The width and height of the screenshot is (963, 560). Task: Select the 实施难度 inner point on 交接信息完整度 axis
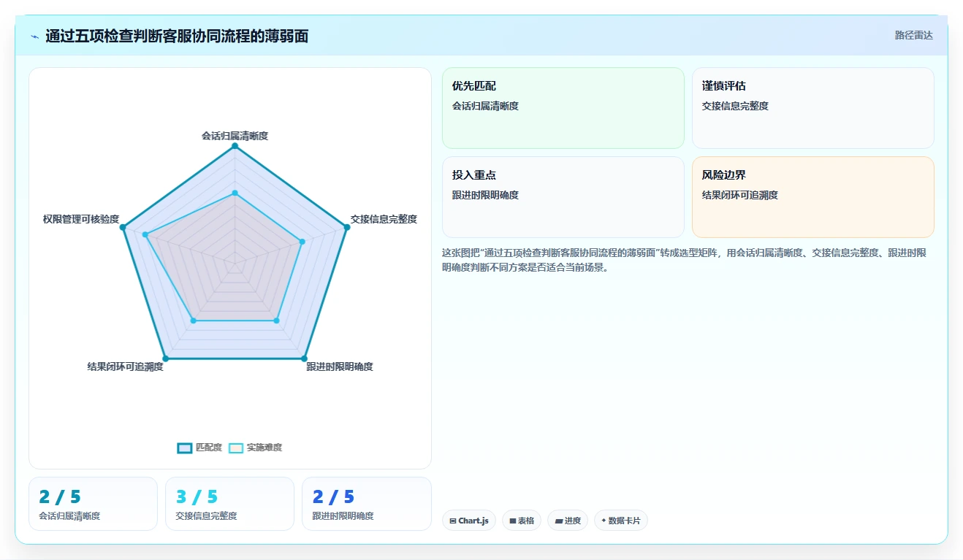[302, 242]
